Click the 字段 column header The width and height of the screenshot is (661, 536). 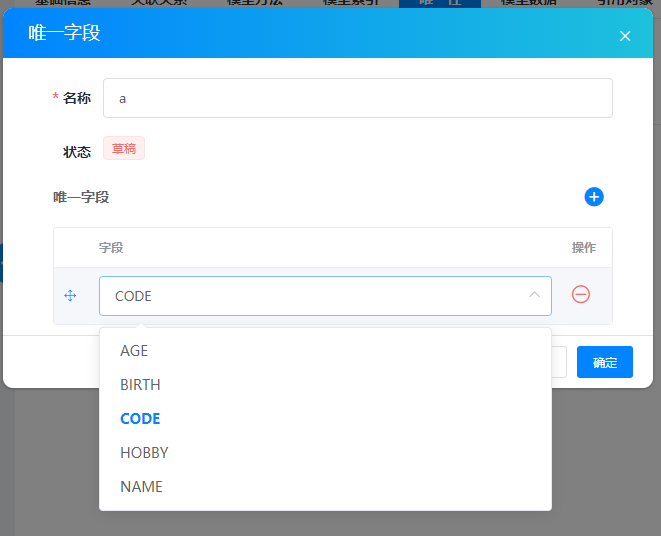[x=111, y=247]
